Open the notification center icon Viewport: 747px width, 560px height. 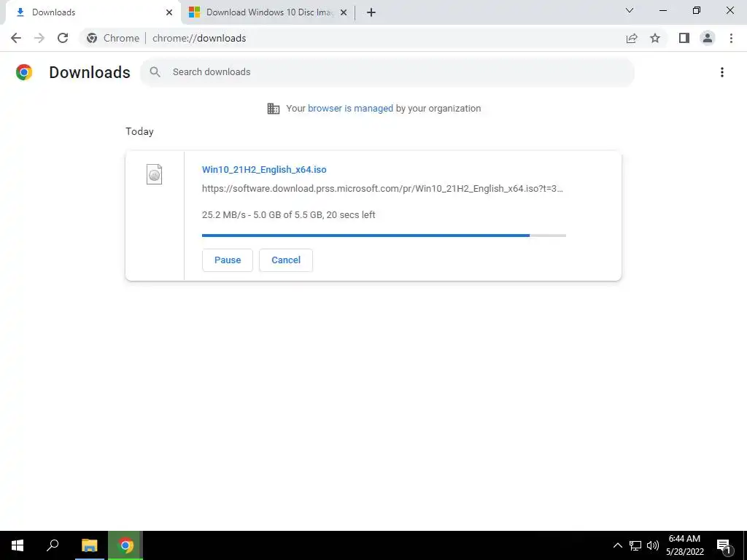pyautogui.click(x=724, y=546)
